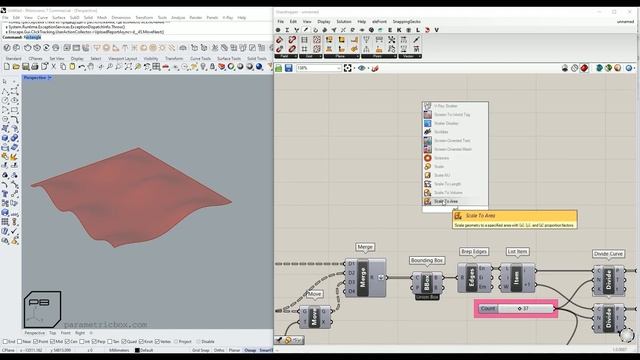Click the Merge component on the canvas

tap(365, 278)
